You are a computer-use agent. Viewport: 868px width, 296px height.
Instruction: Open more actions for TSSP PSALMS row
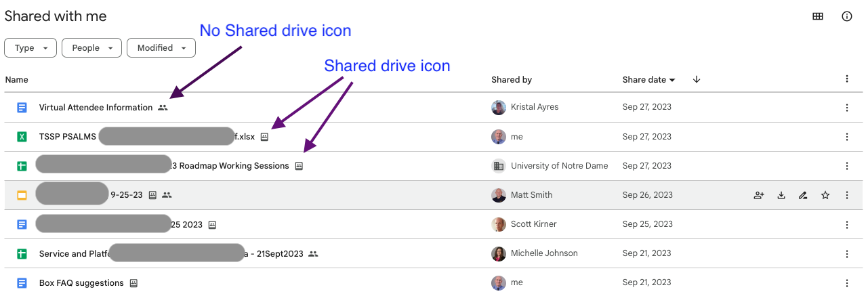pos(847,137)
